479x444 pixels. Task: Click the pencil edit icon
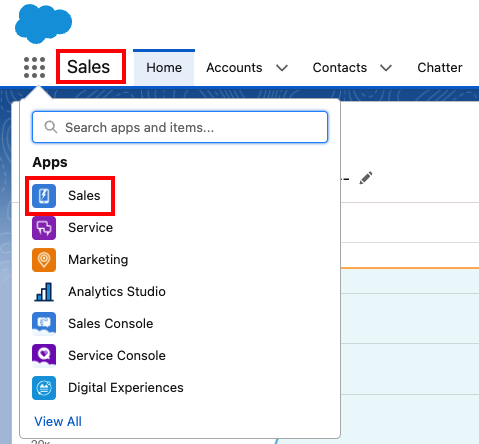point(366,178)
